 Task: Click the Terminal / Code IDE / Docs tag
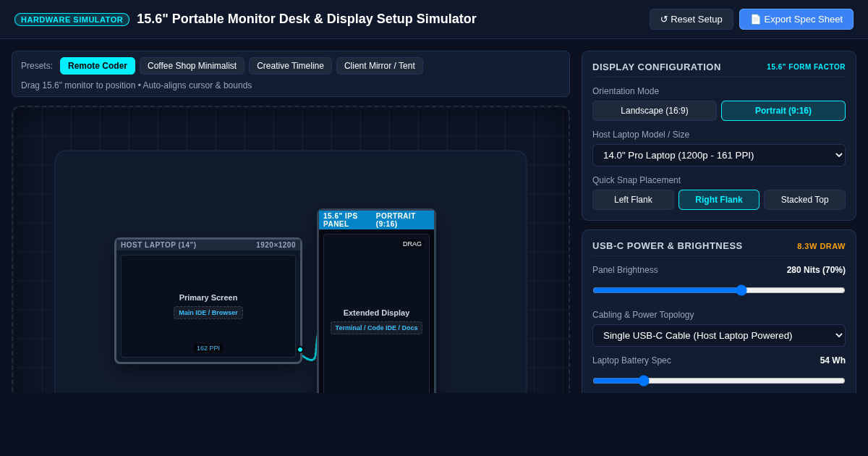(376, 328)
